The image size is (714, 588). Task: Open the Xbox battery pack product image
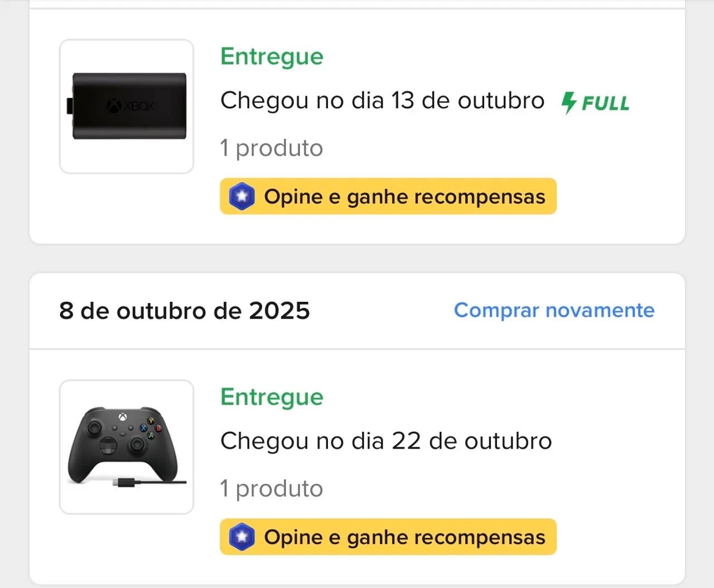point(126,106)
